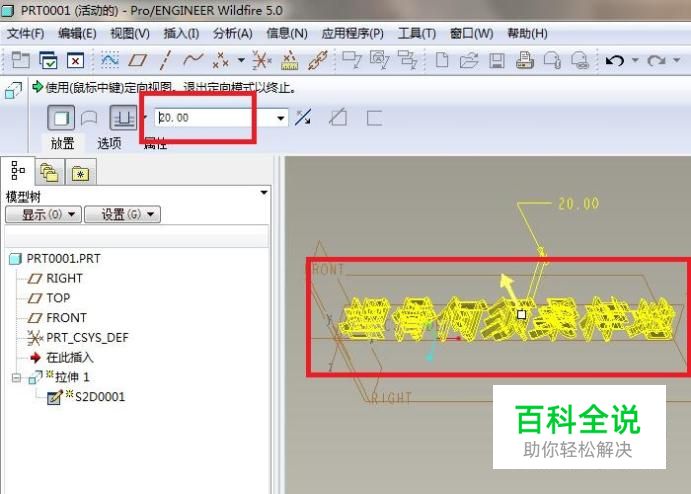
Task: Expand the redo history dropdown
Action: (x=676, y=60)
